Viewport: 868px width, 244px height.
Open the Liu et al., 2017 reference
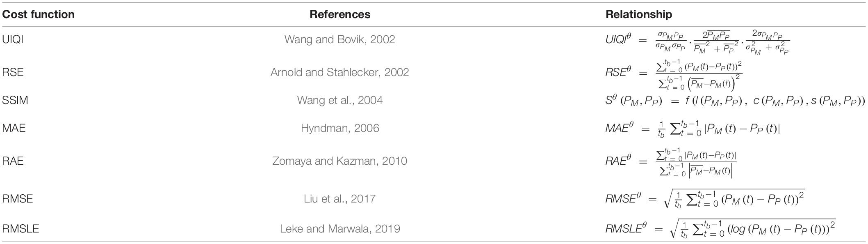point(339,199)
